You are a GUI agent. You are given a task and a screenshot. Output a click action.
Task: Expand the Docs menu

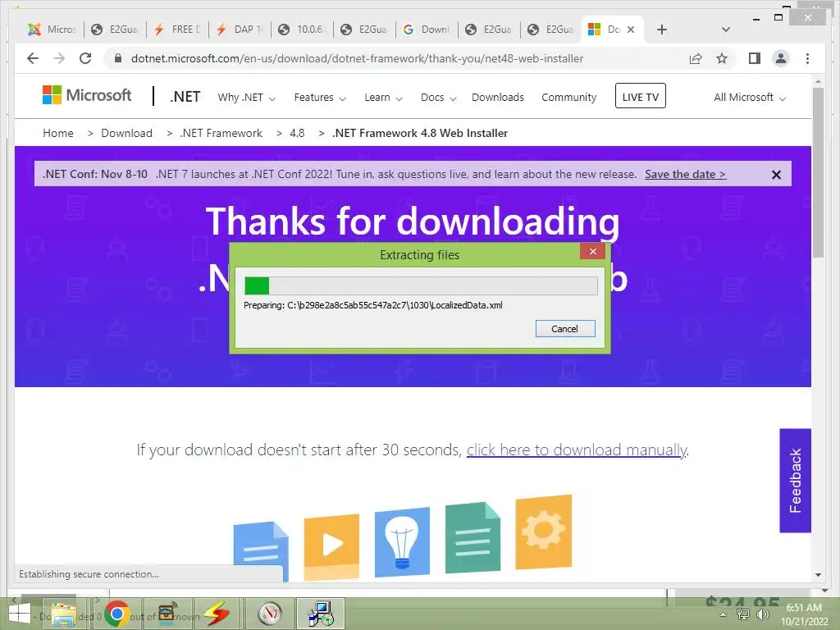(438, 98)
